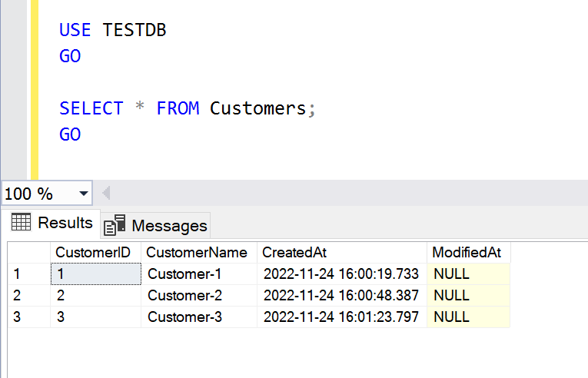This screenshot has height=378, width=588.
Task: Click the select-all corner cell of grid
Action: [28, 253]
